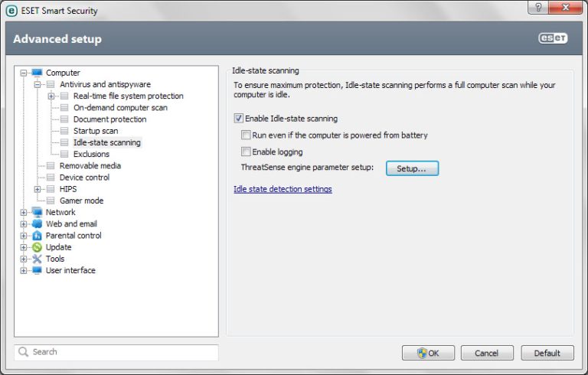Click the green Update icon
This screenshot has height=375, width=588.
point(37,247)
